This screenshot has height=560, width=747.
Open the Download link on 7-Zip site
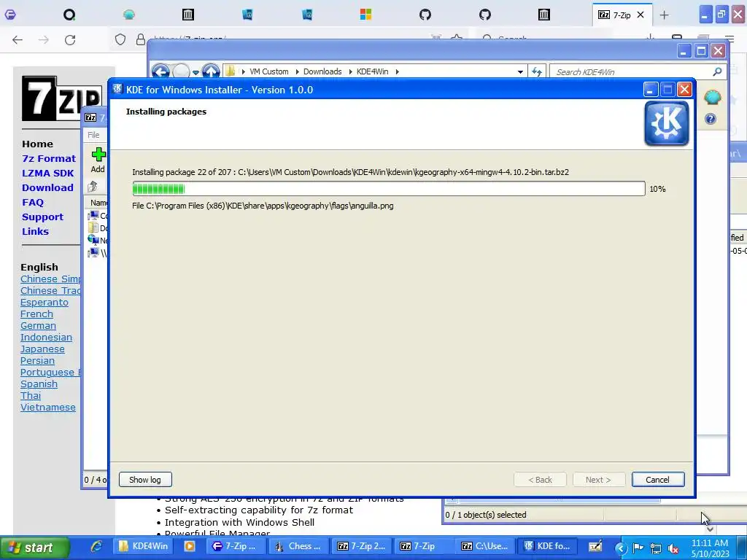pos(47,187)
